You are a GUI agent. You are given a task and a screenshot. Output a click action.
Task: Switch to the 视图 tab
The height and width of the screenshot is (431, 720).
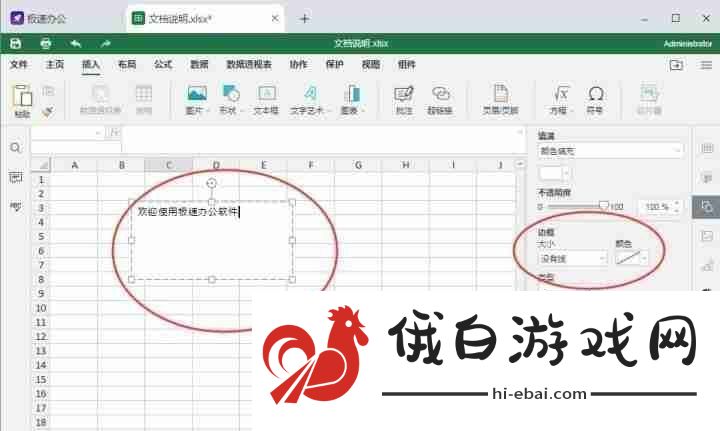click(x=371, y=65)
